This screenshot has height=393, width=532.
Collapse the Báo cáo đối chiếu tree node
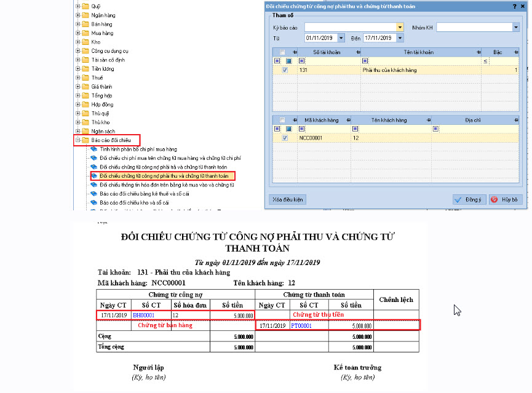click(78, 140)
